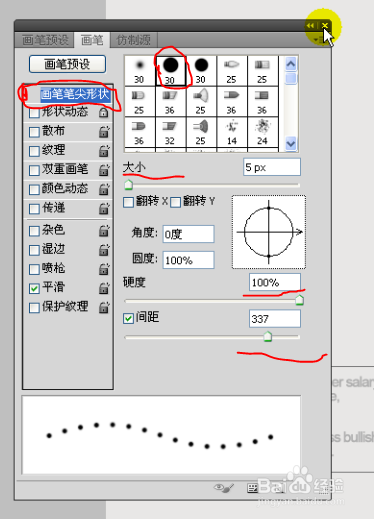Enable the 保护纹理 checkbox
The width and height of the screenshot is (374, 519).
pyautogui.click(x=34, y=308)
